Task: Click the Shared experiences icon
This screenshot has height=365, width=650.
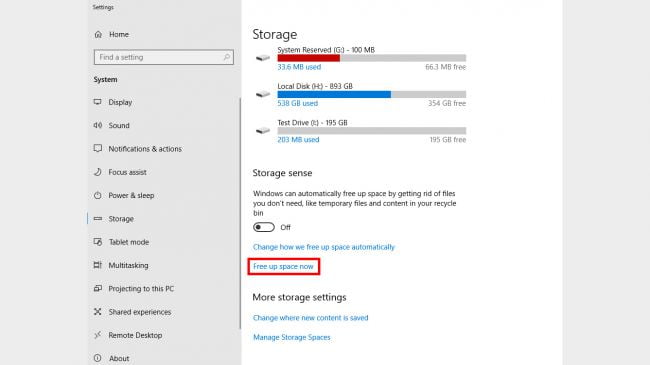Action: click(97, 311)
